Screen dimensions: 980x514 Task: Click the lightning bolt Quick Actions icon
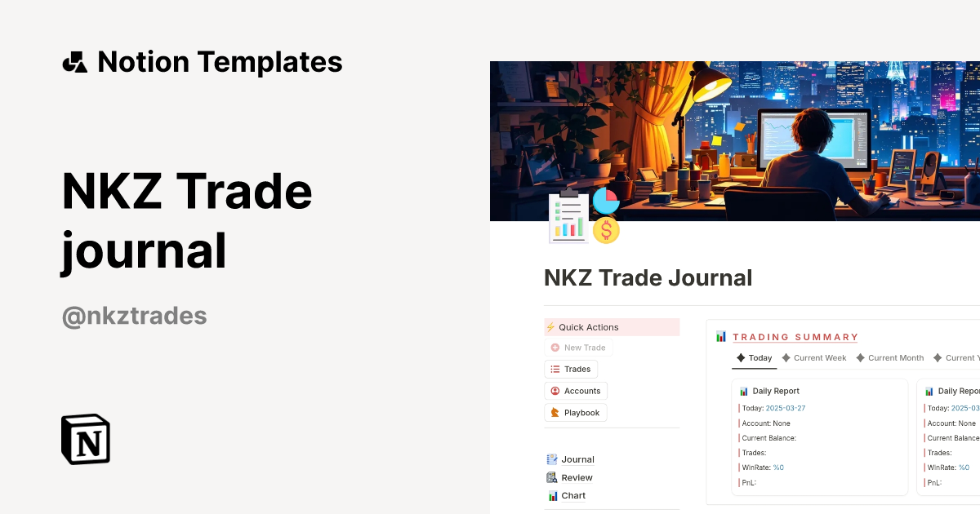pyautogui.click(x=550, y=326)
